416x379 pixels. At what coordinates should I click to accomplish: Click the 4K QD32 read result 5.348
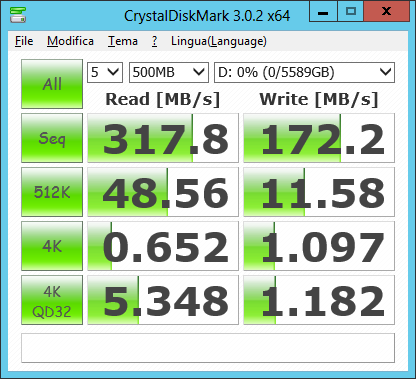tap(163, 300)
